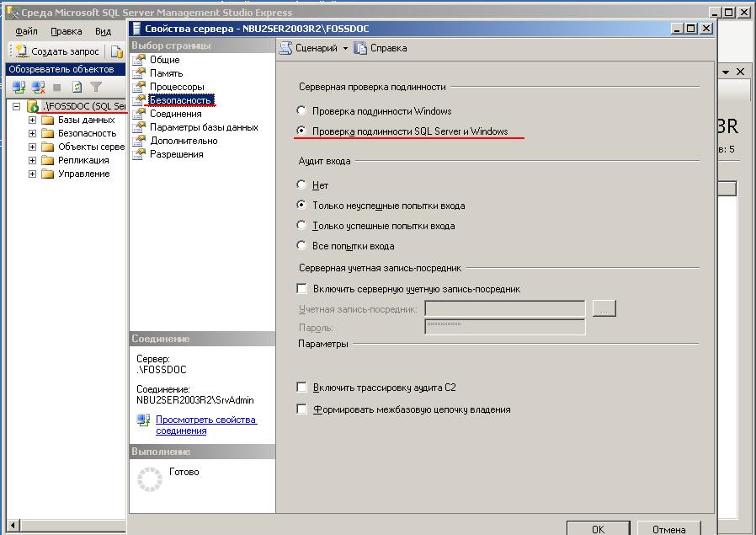Open the Параметры базы данных page

[x=204, y=127]
